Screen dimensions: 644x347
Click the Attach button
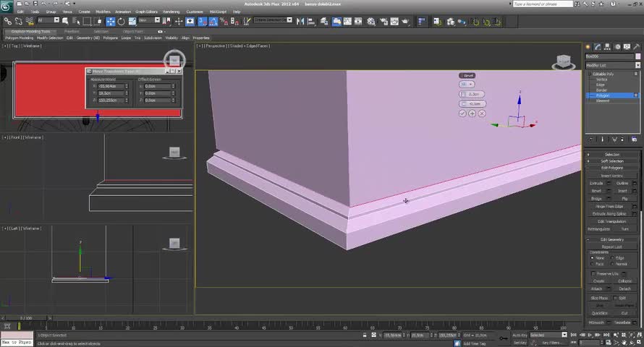point(597,288)
